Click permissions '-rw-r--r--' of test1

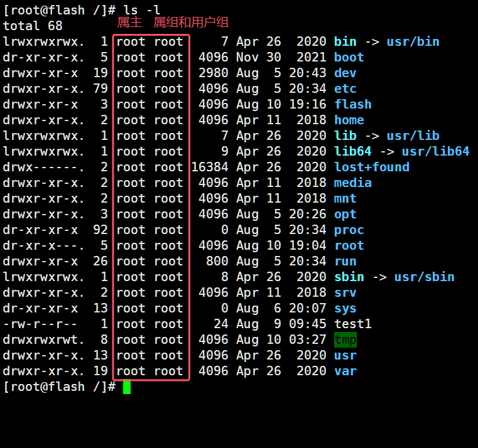[x=40, y=324]
